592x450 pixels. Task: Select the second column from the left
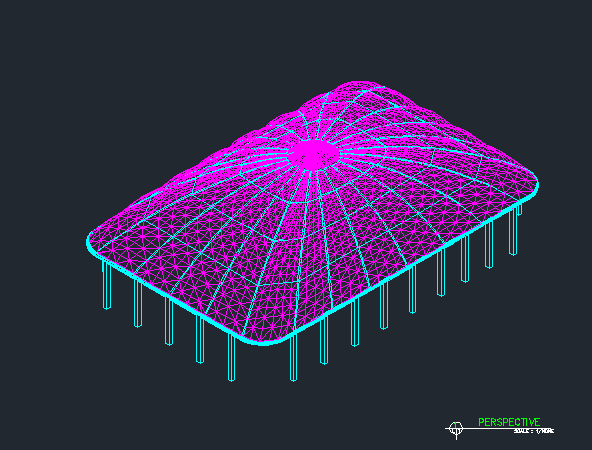pos(138,303)
